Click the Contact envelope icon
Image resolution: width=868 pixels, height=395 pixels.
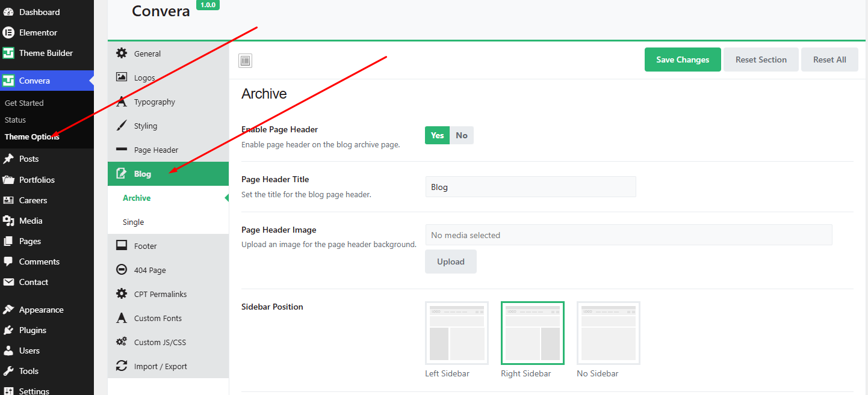pyautogui.click(x=8, y=282)
